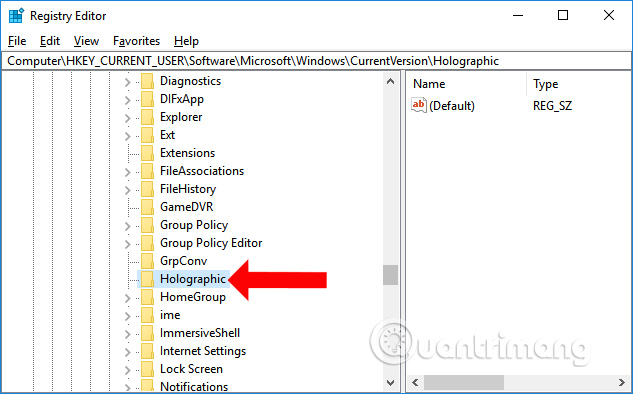Image resolution: width=633 pixels, height=394 pixels.
Task: Select the Lock Screen key label
Action: [x=191, y=369]
